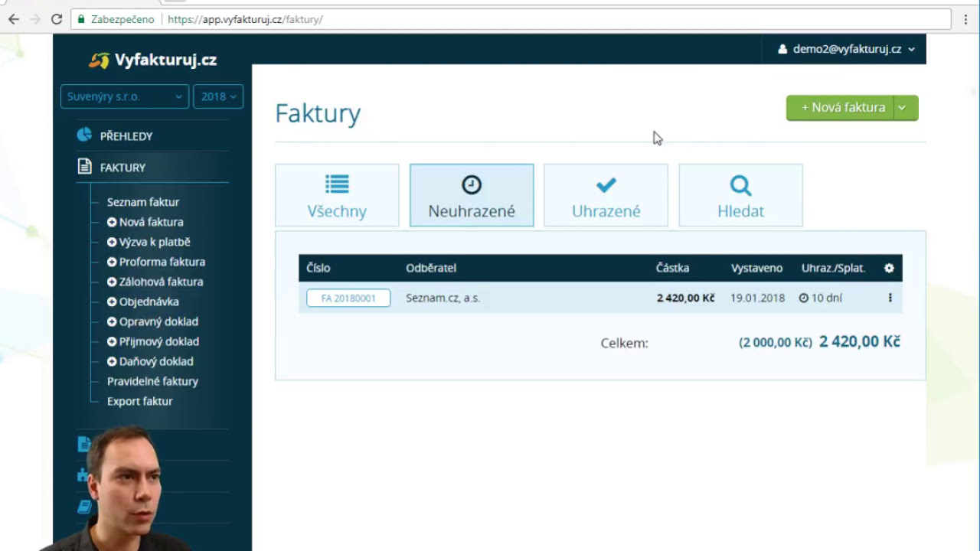
Task: Click the plus icon beside Výzva k platbě
Action: pos(112,242)
